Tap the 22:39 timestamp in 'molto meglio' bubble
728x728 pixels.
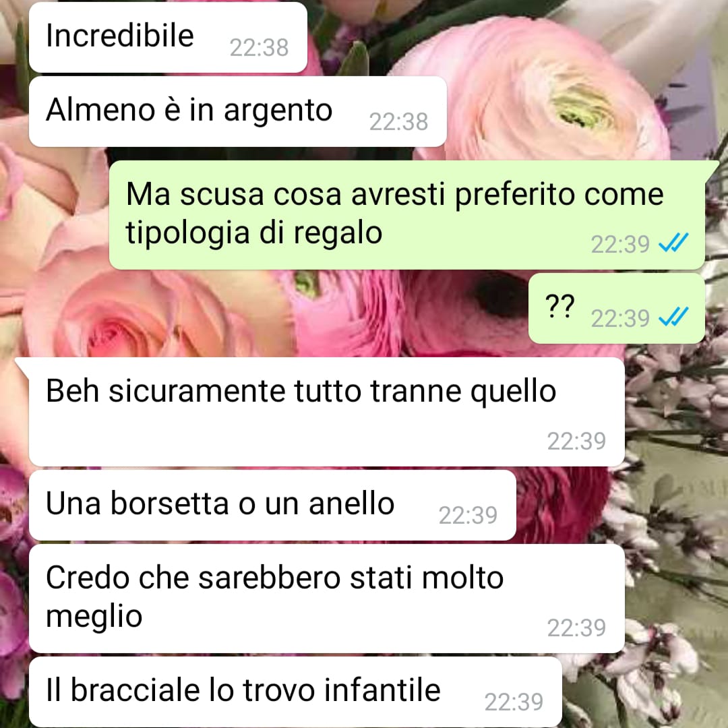tap(576, 628)
